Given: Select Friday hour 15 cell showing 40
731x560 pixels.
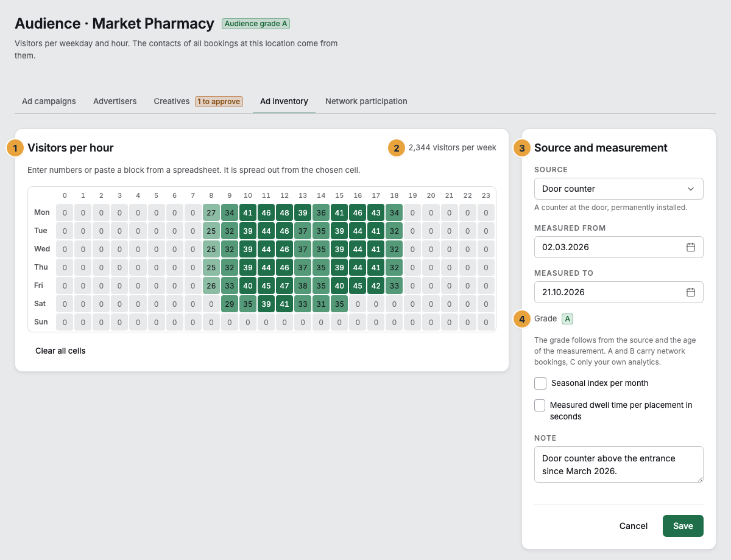Looking at the screenshot, I should click(x=339, y=286).
